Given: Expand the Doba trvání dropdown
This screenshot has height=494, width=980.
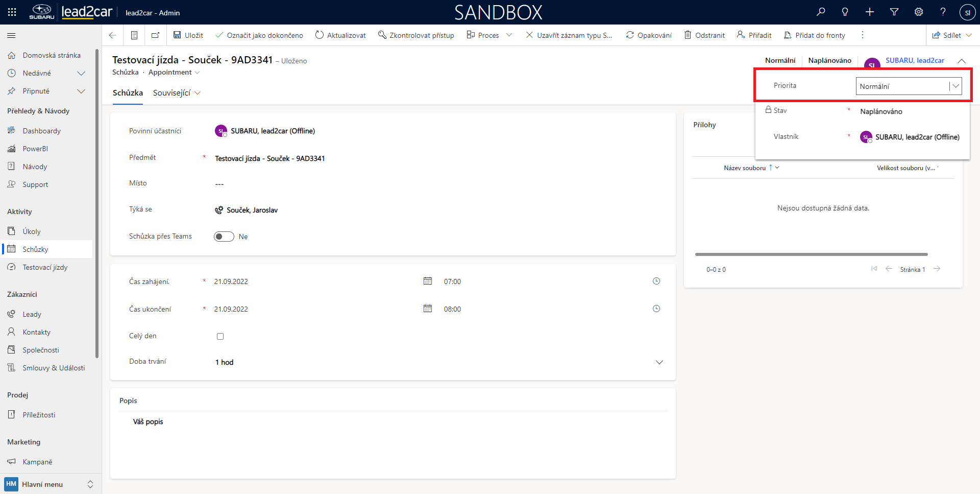Looking at the screenshot, I should [659, 362].
